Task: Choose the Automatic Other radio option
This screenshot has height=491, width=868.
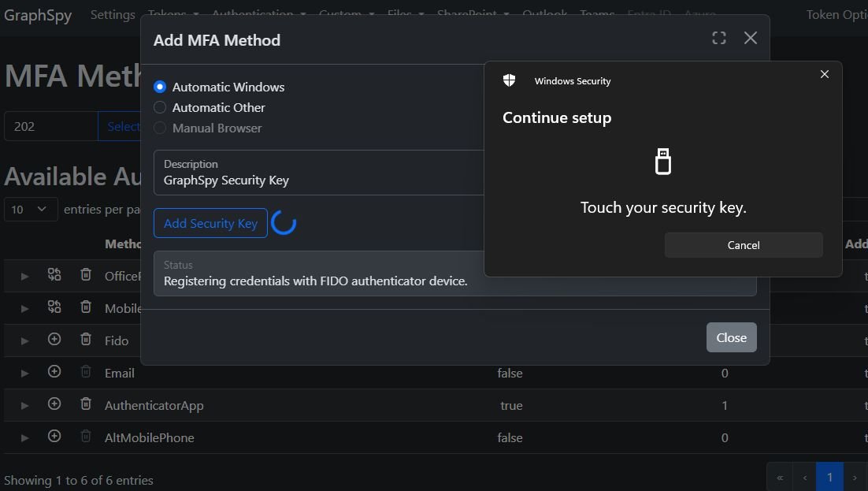Action: (x=160, y=107)
